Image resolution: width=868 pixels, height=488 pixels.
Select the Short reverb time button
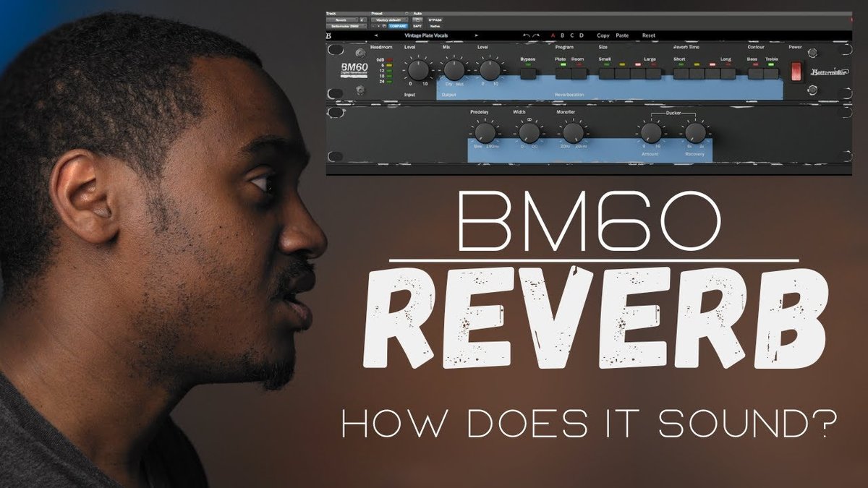(681, 73)
